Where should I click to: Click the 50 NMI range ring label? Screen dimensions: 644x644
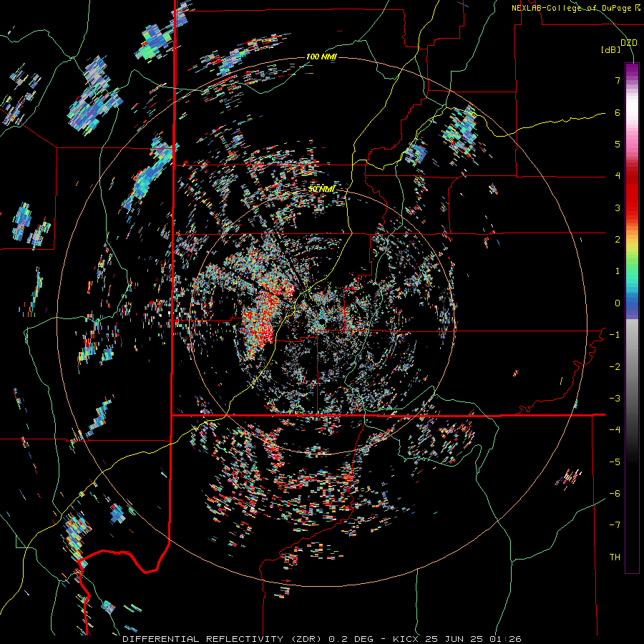321,189
